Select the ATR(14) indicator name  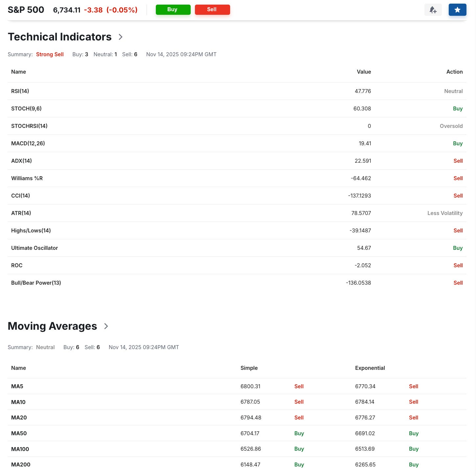click(x=21, y=213)
